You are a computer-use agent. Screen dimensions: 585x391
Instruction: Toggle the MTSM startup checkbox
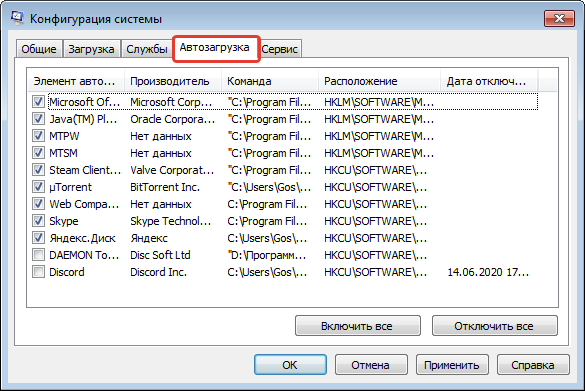(38, 153)
